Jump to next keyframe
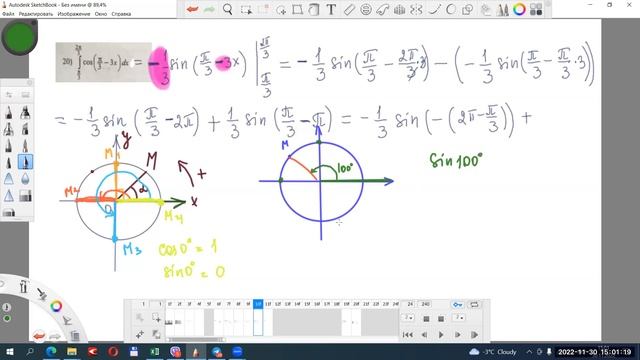Image resolution: width=640 pixels, height=360 pixels. [x=474, y=335]
